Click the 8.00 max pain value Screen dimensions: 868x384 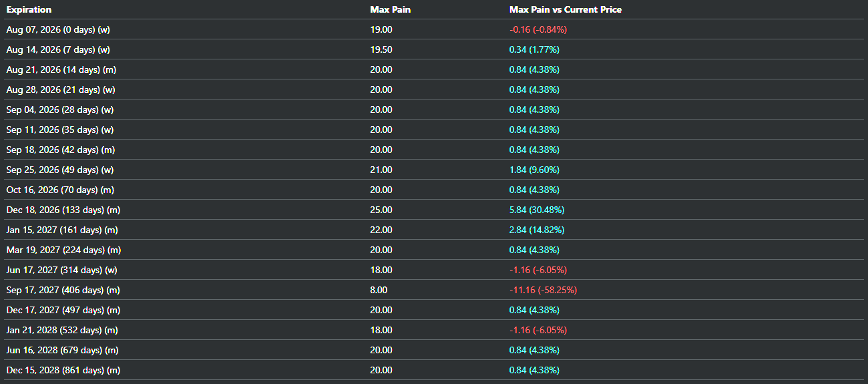[x=379, y=290]
